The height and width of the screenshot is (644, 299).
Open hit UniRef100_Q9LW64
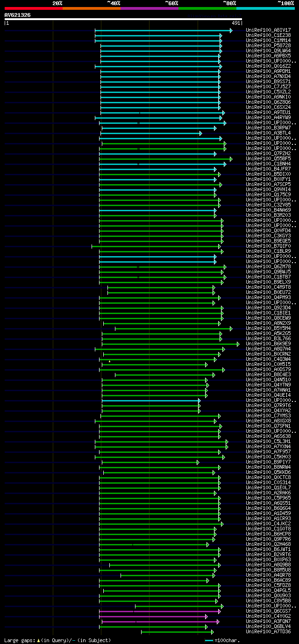click(268, 50)
